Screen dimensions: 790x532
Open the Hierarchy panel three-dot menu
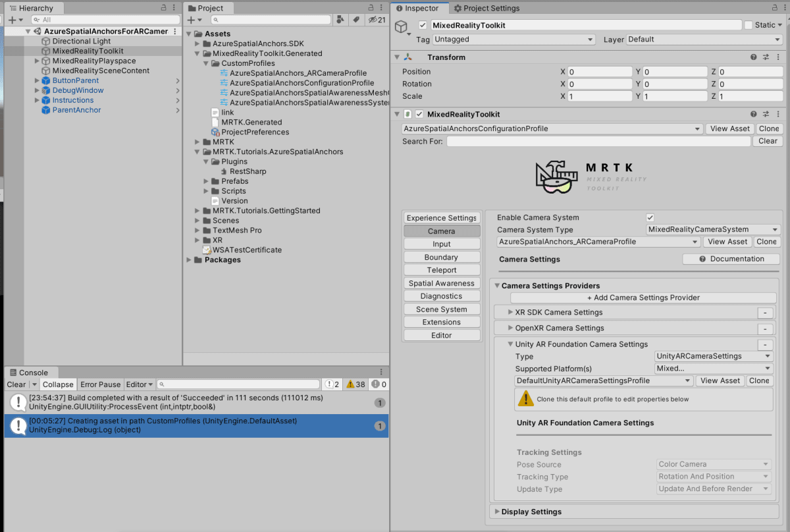coord(174,8)
